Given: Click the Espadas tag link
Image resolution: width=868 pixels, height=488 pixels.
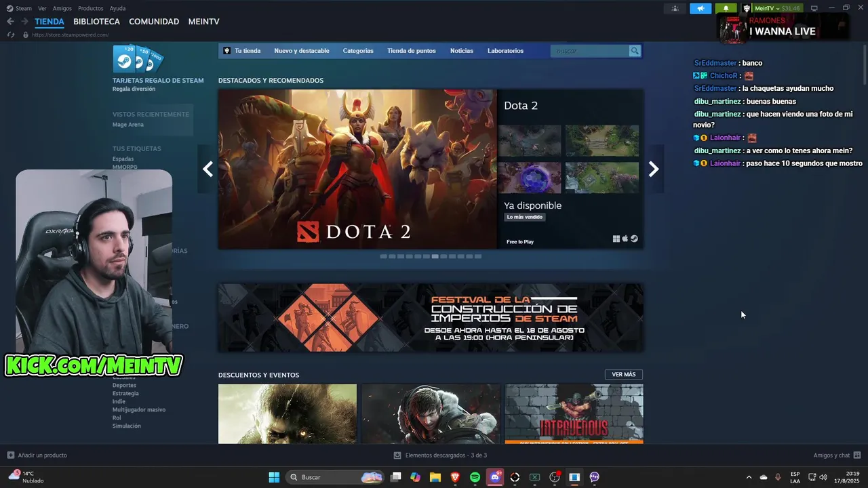Looking at the screenshot, I should coord(123,159).
